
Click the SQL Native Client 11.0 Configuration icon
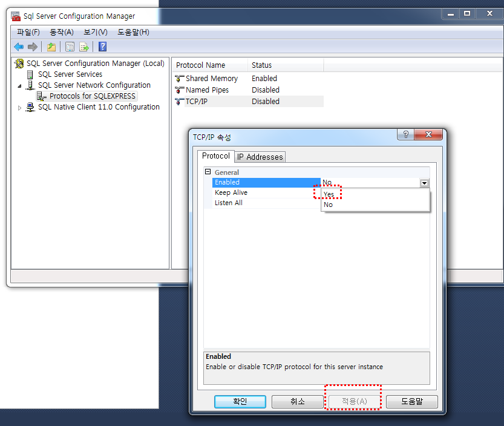[30, 107]
